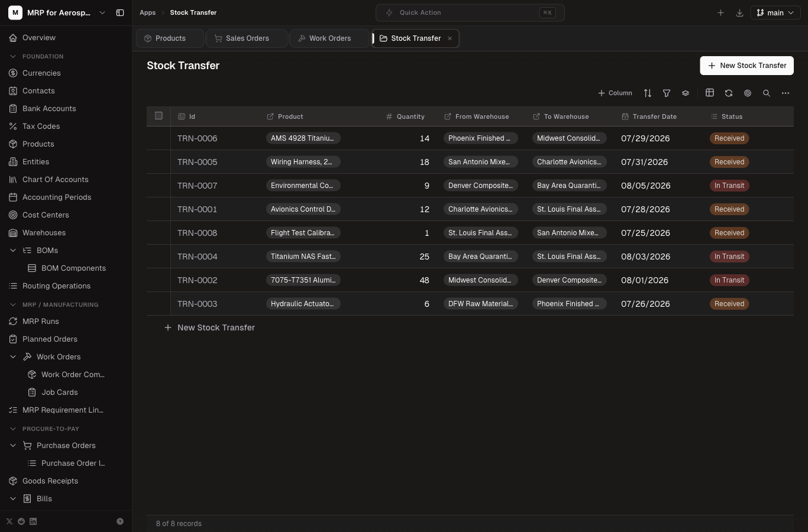This screenshot has height=532, width=808.
Task: Focus the Quick Action search field
Action: tap(470, 12)
